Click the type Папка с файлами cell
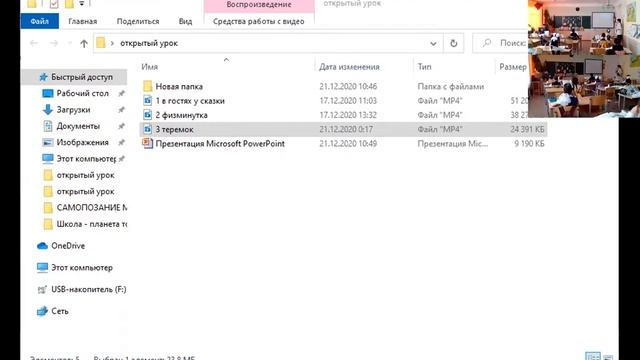Viewport: 640px width, 360px height. pos(451,87)
